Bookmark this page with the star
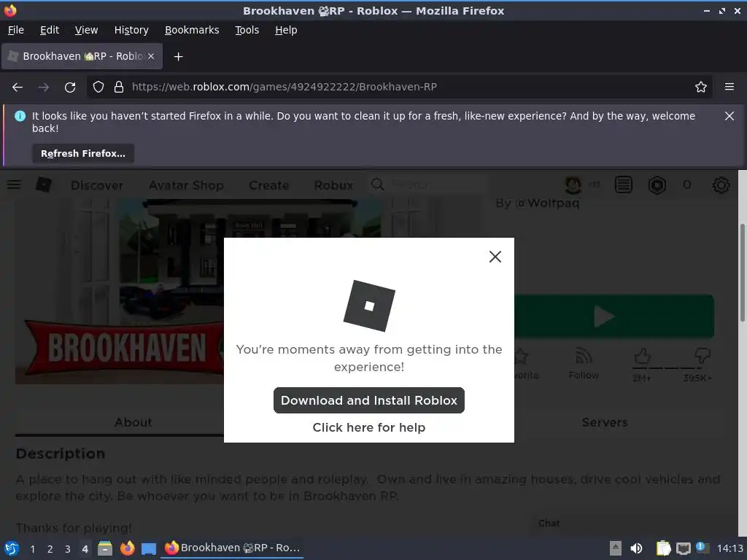 click(x=700, y=87)
